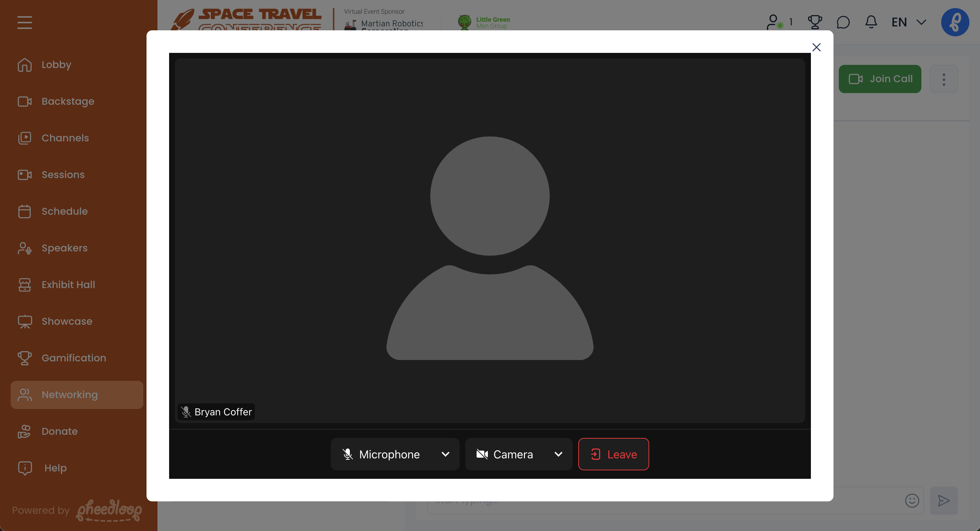Click the send message arrow icon
This screenshot has width=980, height=531.
(x=944, y=501)
